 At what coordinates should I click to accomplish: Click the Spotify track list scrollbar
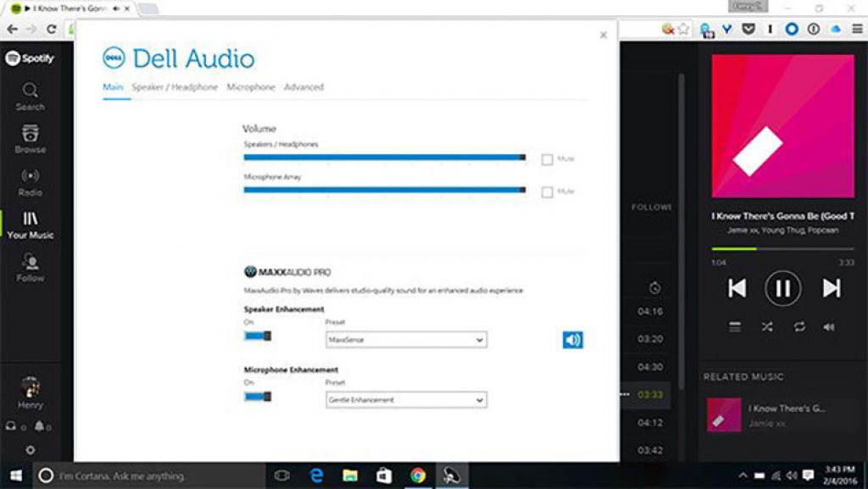point(682,232)
